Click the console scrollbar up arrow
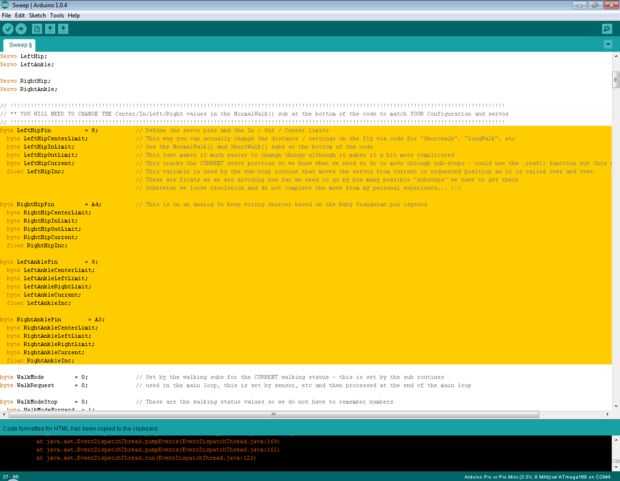 616,440
